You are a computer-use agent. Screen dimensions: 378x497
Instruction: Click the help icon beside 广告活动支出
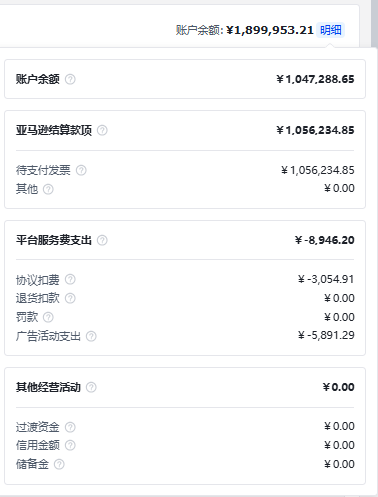click(x=91, y=336)
